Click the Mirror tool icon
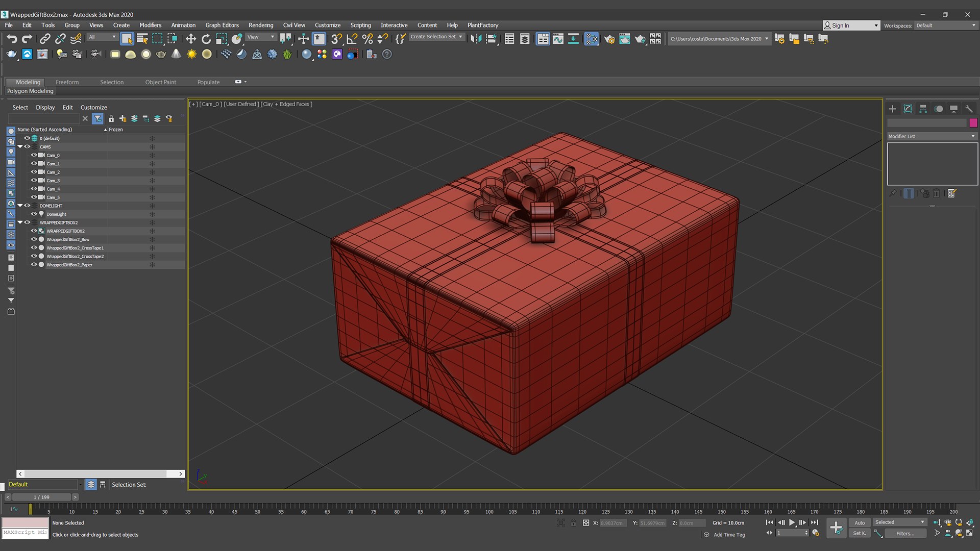This screenshot has height=551, width=980. [x=476, y=39]
